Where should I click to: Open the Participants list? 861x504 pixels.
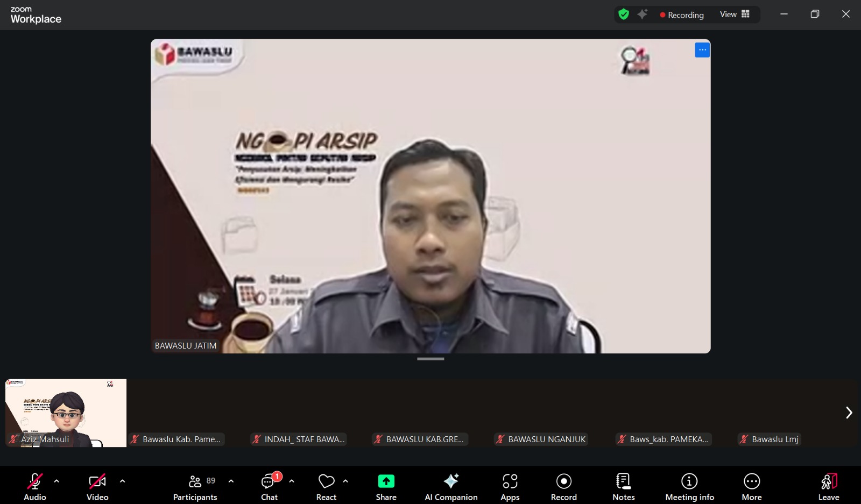195,486
